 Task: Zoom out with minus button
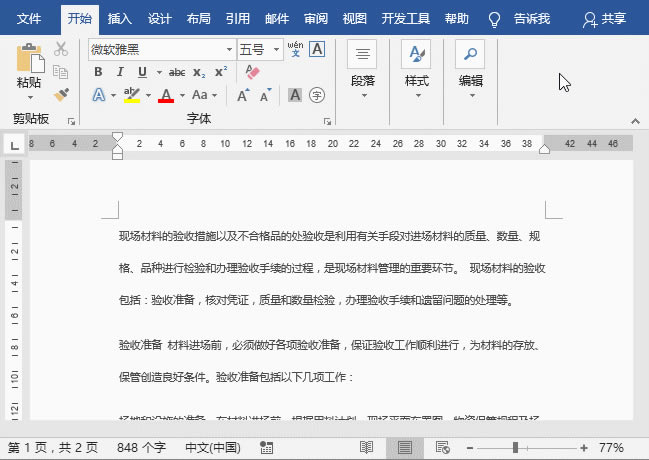(x=469, y=448)
